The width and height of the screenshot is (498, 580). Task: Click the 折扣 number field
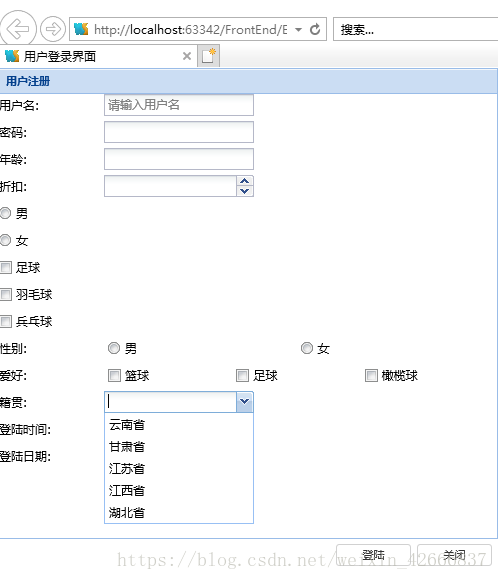pyautogui.click(x=170, y=186)
